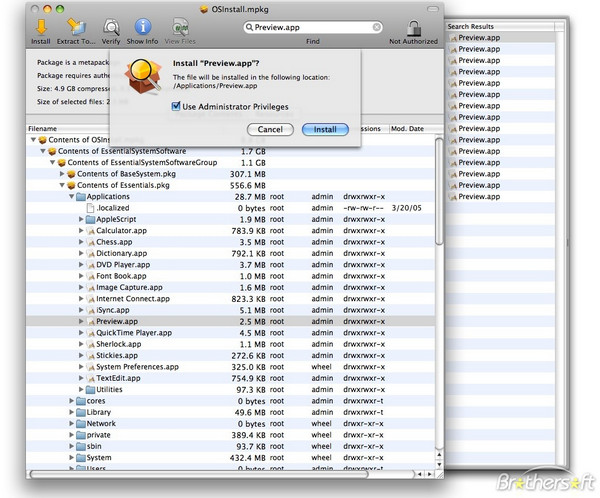Click the Font Book.app file icon
The image size is (600, 498).
point(90,276)
